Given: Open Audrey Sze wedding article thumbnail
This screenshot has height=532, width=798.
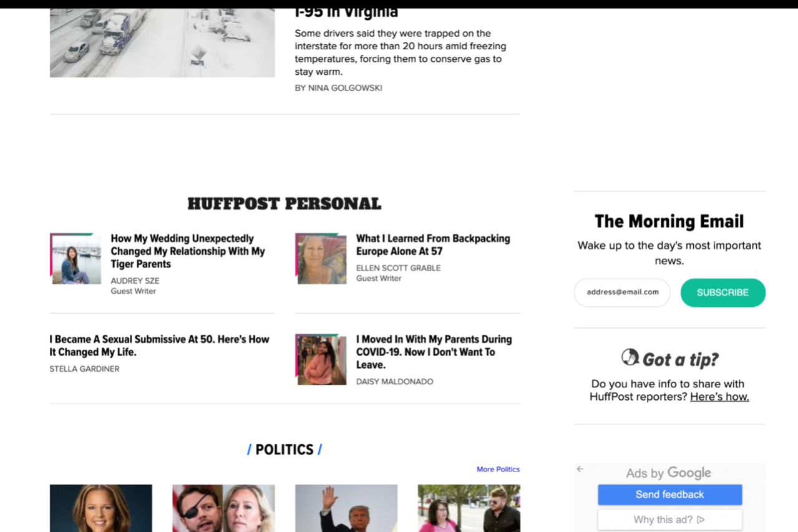Looking at the screenshot, I should (x=75, y=259).
